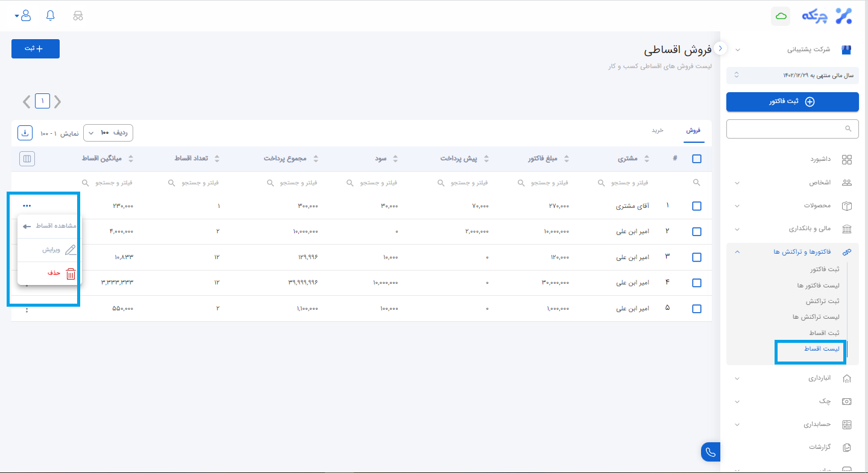868x473 pixels.
Task: Click the download export icon
Action: [x=25, y=133]
